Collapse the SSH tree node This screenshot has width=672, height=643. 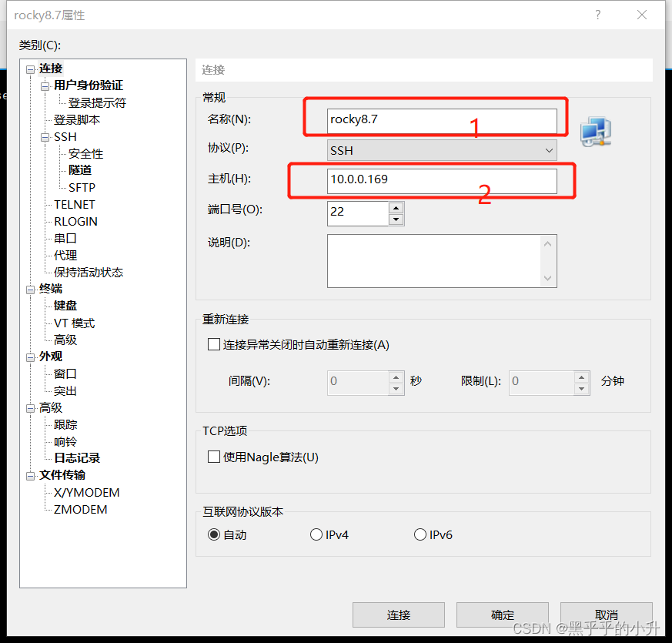45,138
